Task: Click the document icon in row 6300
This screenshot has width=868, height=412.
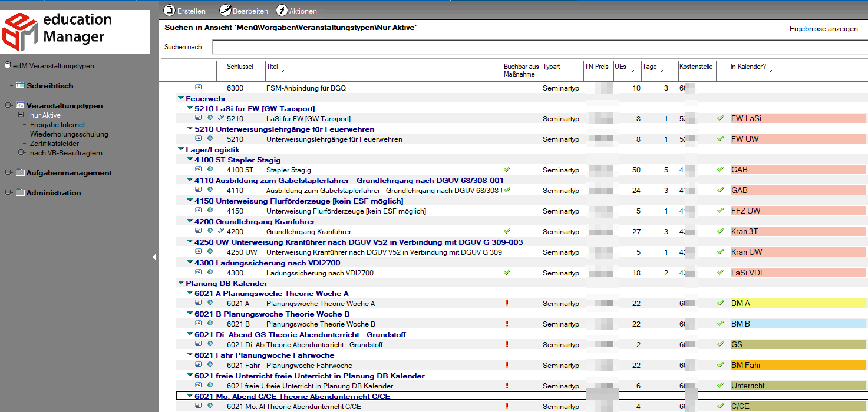Action: tap(199, 88)
